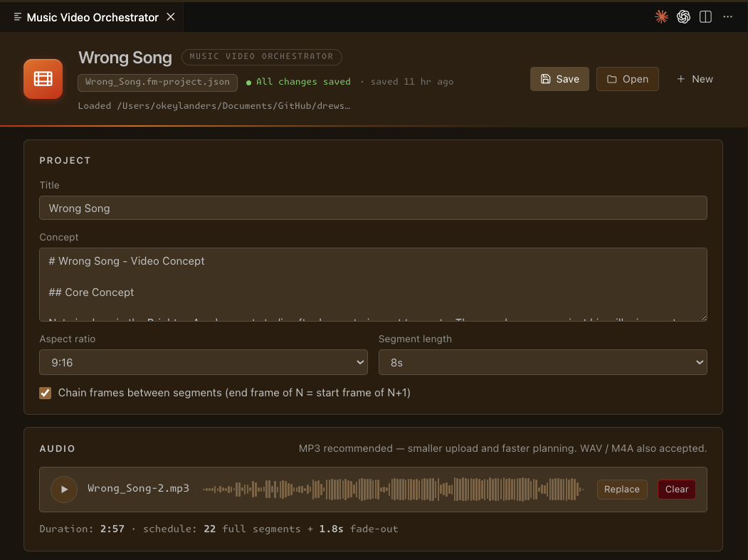Save the project with the Save button
748x560 pixels.
(x=559, y=79)
